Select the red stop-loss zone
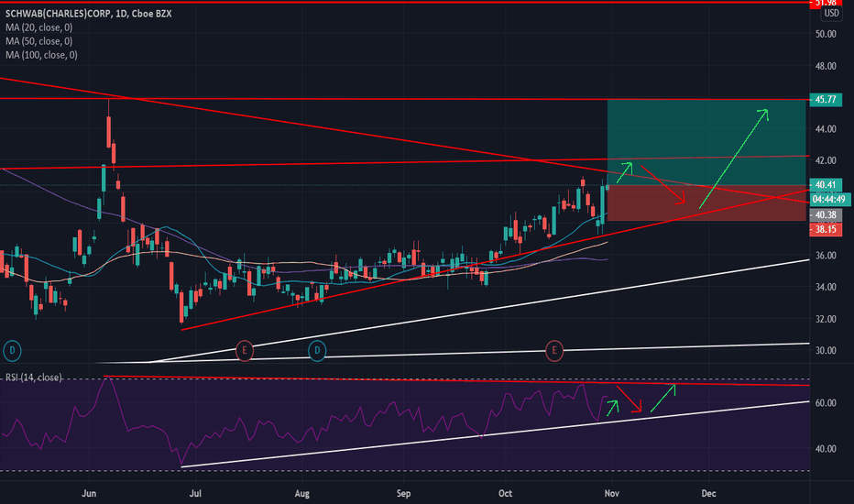The height and width of the screenshot is (504, 854). click(706, 203)
